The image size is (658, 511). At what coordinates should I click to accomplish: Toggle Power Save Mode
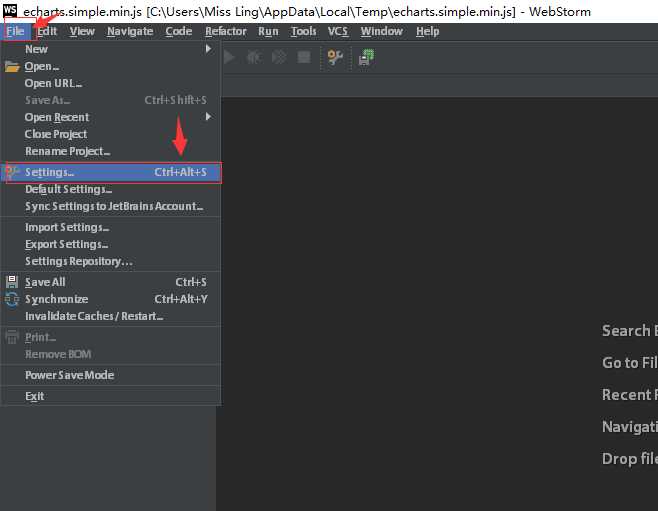coord(111,375)
